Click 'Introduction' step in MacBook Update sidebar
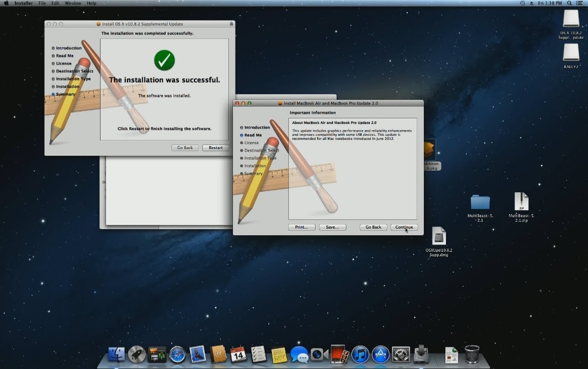The height and width of the screenshot is (369, 588). tap(257, 128)
